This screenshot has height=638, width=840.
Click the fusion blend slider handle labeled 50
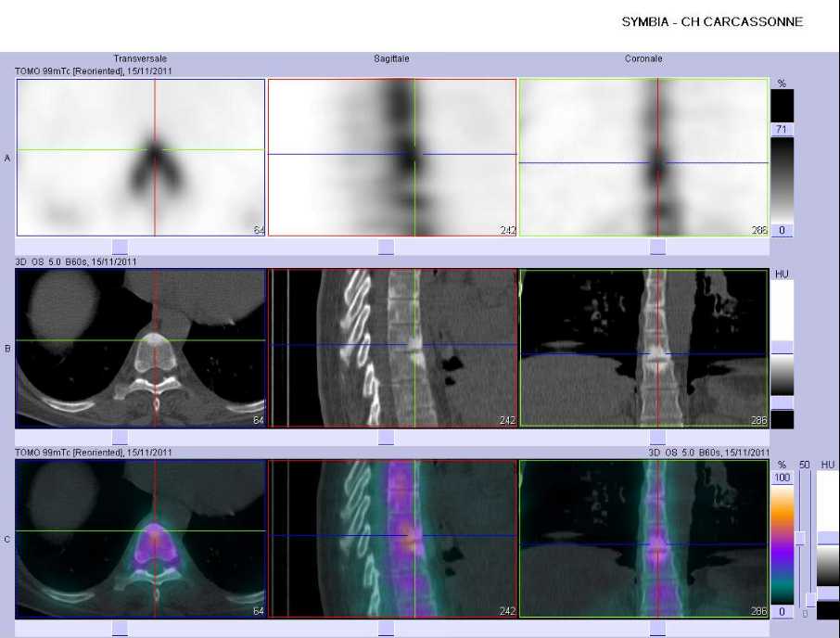tap(800, 539)
